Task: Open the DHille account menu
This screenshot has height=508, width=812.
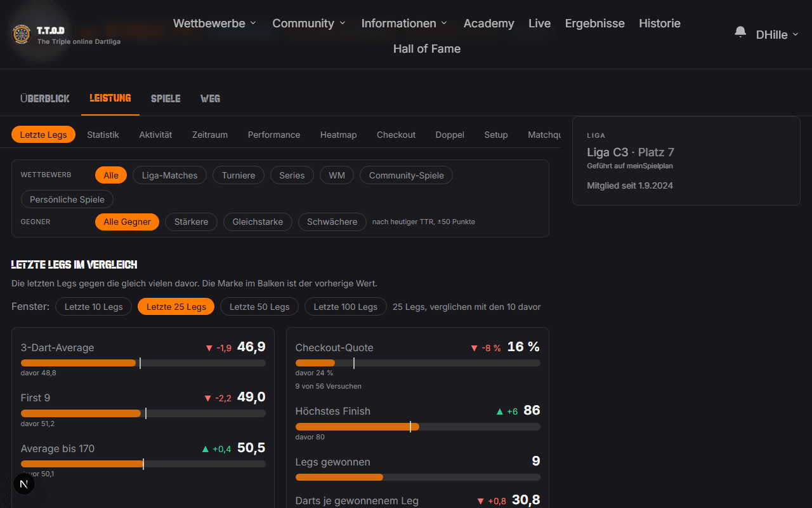Action: coord(776,35)
